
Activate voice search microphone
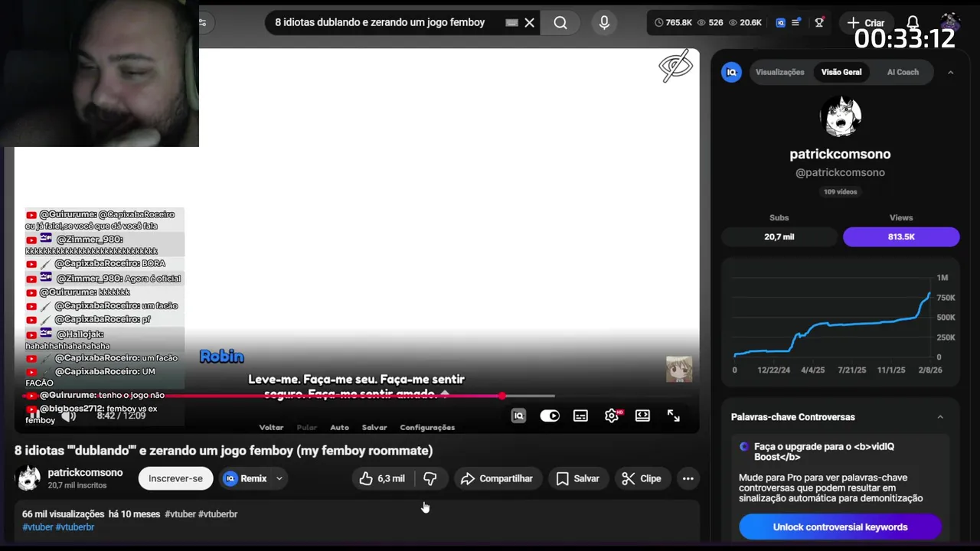click(x=604, y=23)
